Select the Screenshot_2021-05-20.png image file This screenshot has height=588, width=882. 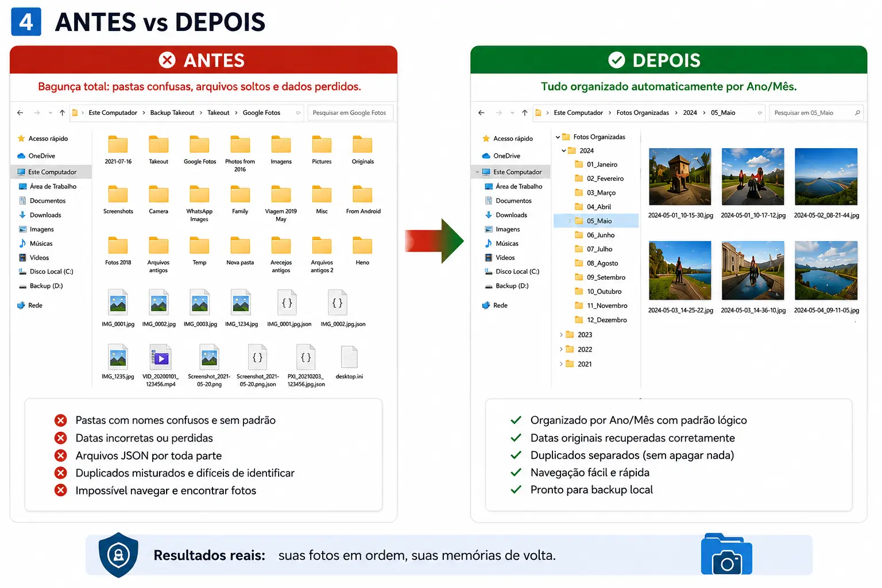209,365
